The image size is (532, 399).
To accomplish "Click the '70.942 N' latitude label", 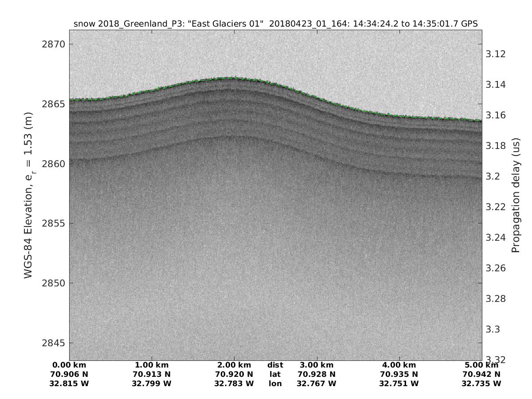I will (x=481, y=374).
